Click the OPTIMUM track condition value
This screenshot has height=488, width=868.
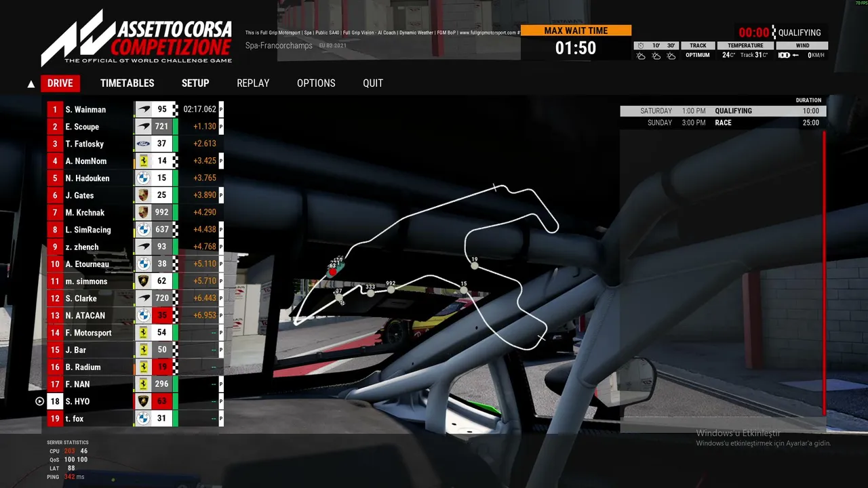(698, 56)
